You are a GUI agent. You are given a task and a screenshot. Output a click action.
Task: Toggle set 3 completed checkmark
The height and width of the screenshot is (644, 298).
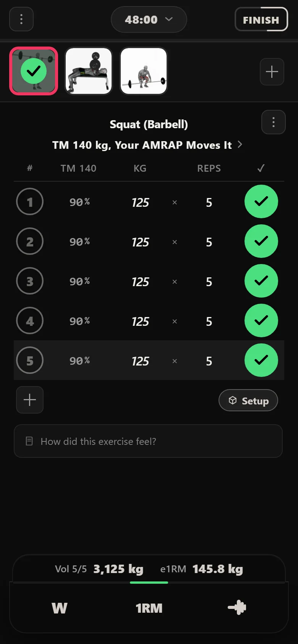pos(261,281)
